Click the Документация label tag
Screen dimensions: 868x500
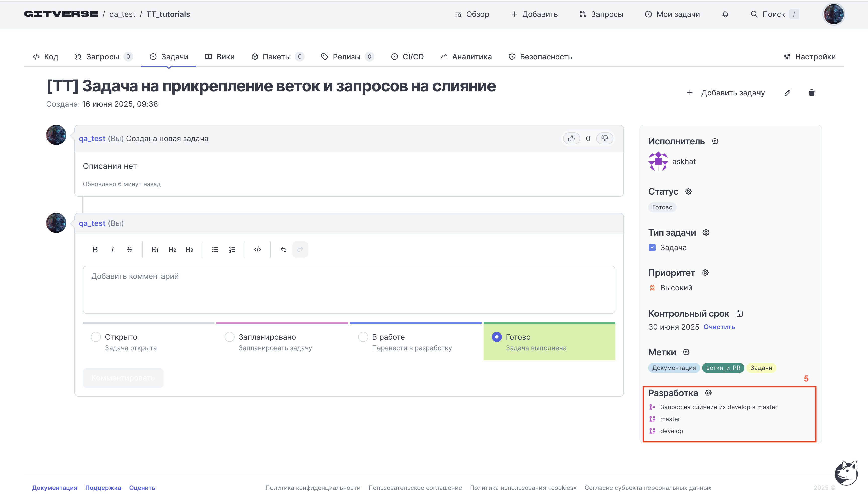pos(674,368)
